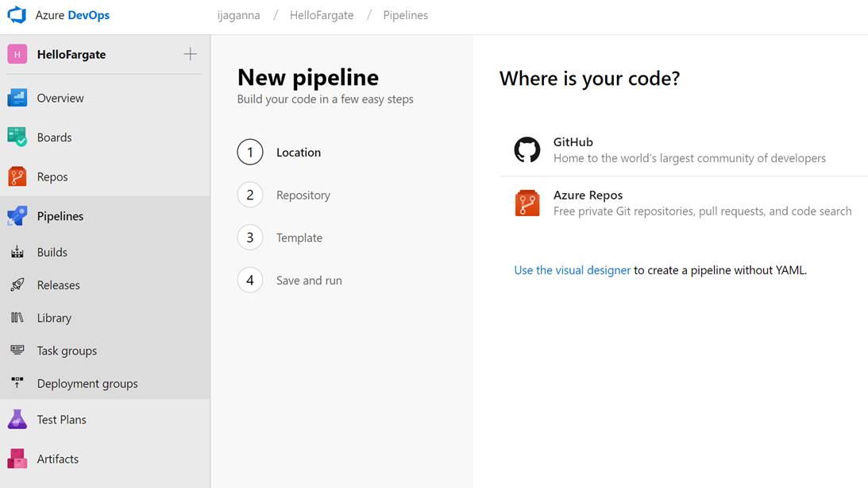Open Builds under Pipelines
Screen dimensions: 868x488
(x=52, y=252)
